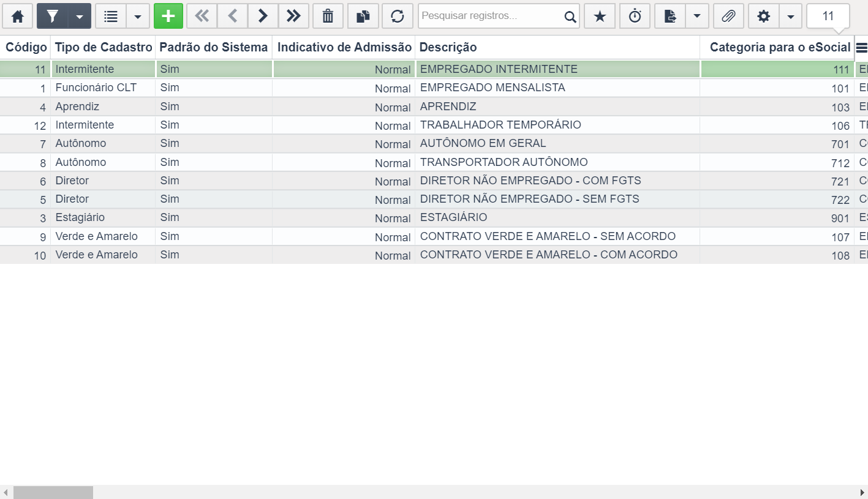The image size is (868, 499).
Task: Go to the previous record
Action: pos(232,16)
